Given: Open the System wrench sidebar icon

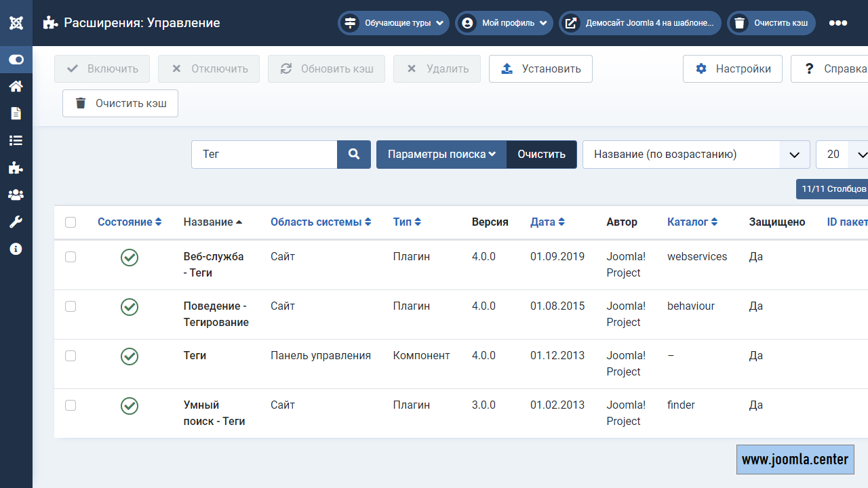Looking at the screenshot, I should click(16, 222).
